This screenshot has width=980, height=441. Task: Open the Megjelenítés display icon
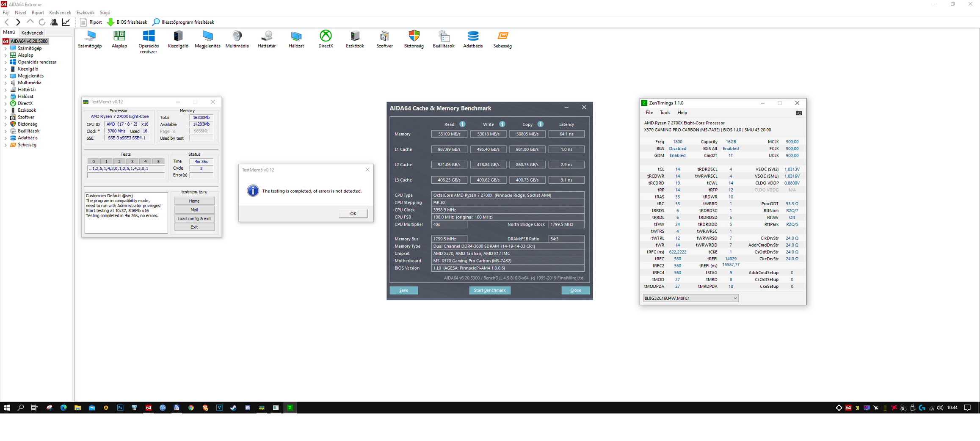[207, 39]
